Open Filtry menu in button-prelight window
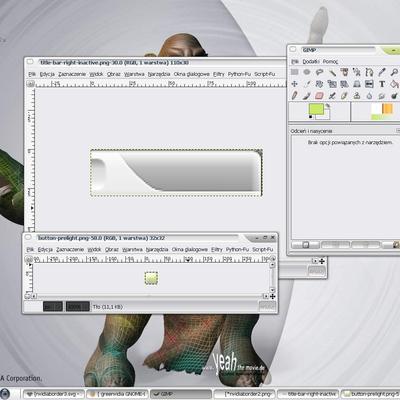Viewport: 400px width, 400px height. [x=216, y=249]
